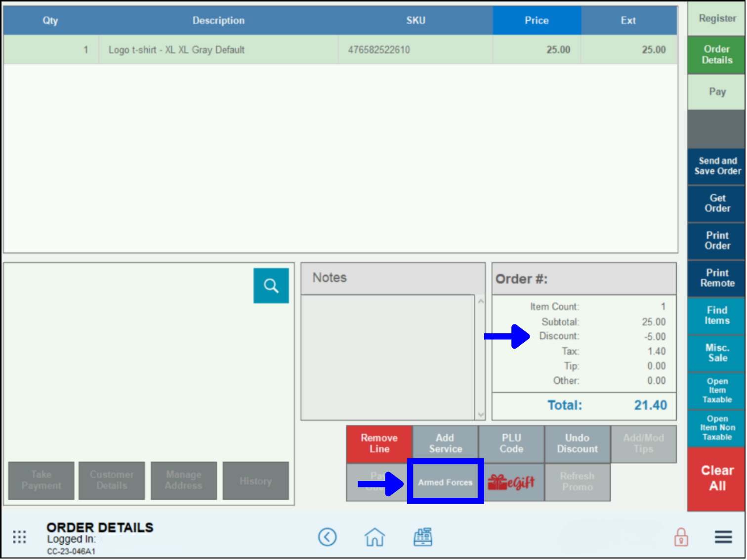This screenshot has height=560, width=747.
Task: Click the back chevron navigation icon
Action: [328, 537]
